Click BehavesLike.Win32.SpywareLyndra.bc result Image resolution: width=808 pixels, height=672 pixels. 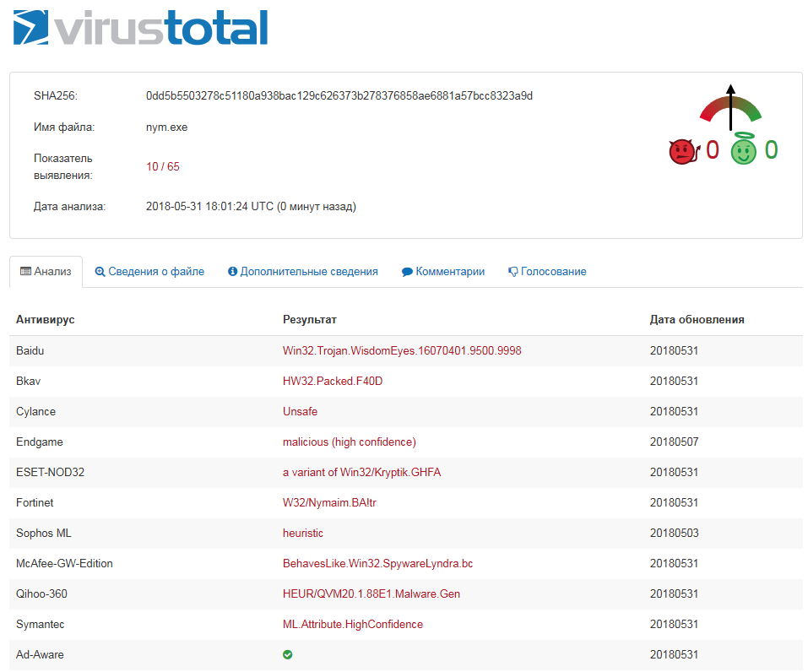377,564
